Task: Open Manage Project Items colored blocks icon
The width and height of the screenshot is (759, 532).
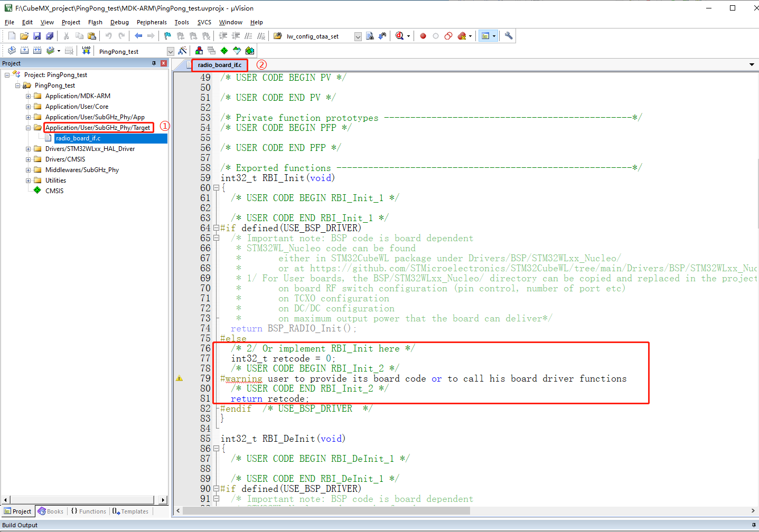Action: coord(199,51)
